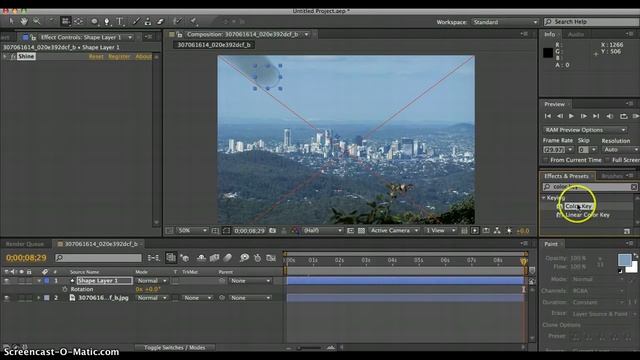Screen dimensions: 640x360
Task: Toggle brainstorm icon in timeline
Action: [x=244, y=258]
